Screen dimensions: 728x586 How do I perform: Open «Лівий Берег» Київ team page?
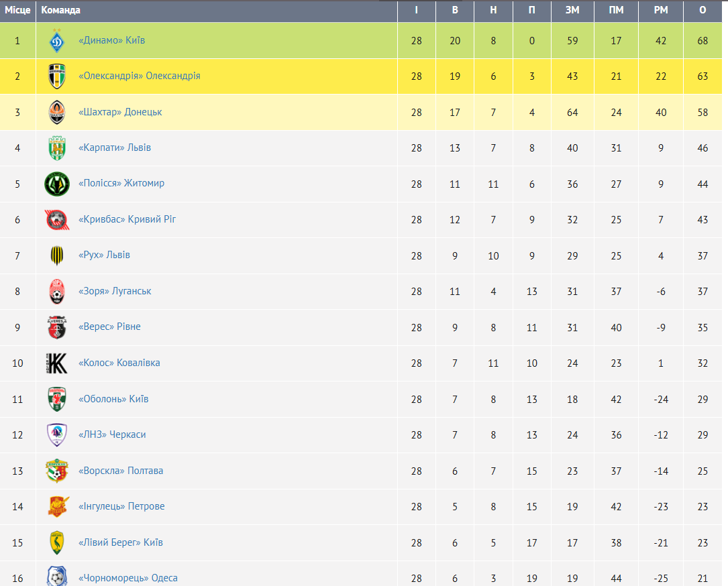[x=120, y=542]
